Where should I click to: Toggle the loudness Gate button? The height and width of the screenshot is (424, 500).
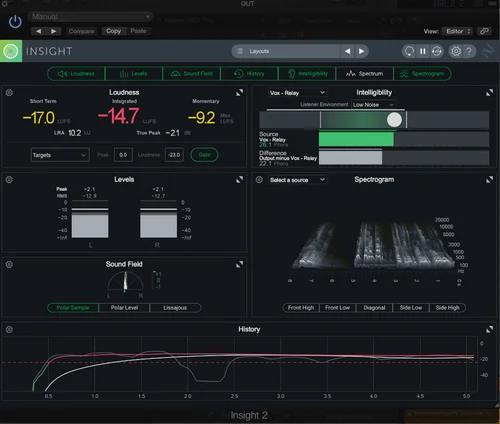point(204,155)
